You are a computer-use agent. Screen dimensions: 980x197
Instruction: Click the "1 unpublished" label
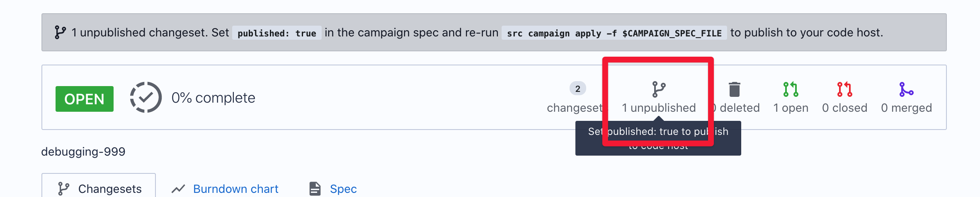point(659,108)
